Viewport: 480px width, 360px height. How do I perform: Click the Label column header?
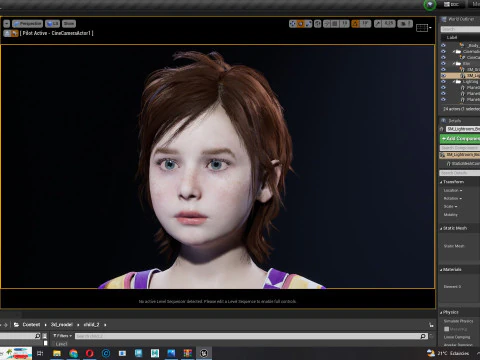[x=452, y=37]
